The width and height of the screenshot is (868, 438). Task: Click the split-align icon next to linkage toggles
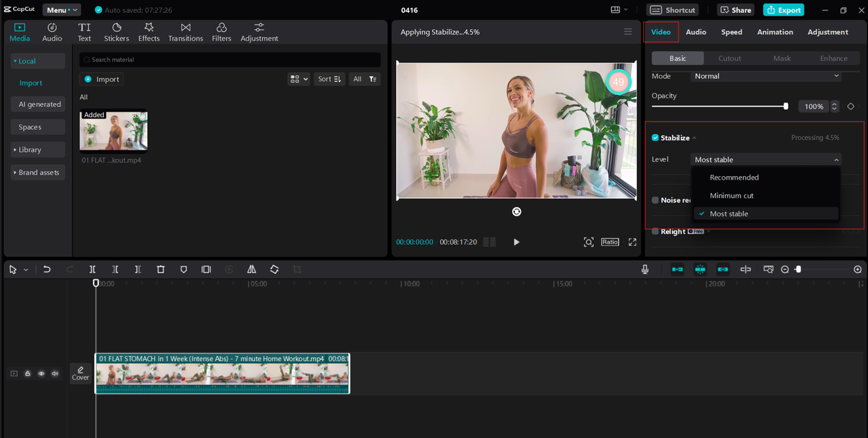[x=745, y=269]
